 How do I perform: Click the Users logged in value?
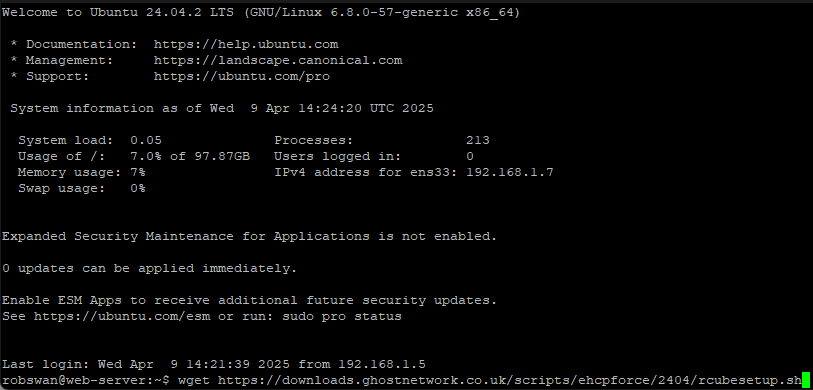(470, 157)
